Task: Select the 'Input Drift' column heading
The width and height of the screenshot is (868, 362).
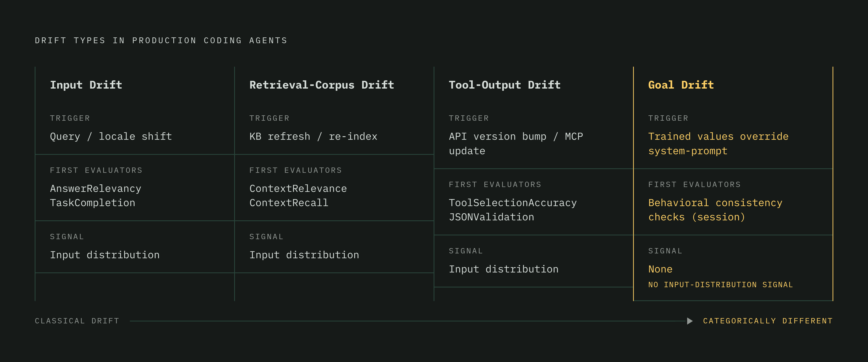Action: (x=86, y=85)
